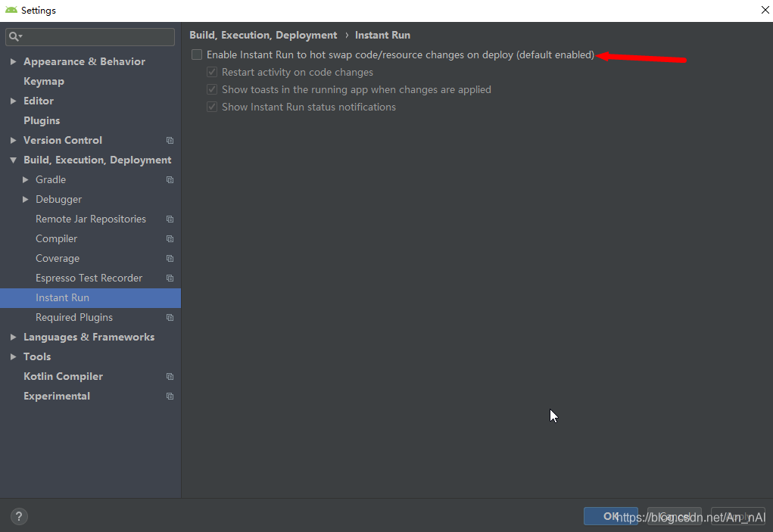Image resolution: width=773 pixels, height=532 pixels.
Task: Expand the Version Control arrow
Action: [14, 141]
